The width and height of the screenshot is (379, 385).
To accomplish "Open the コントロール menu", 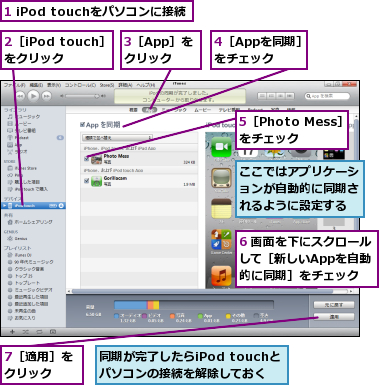I will pos(80,85).
